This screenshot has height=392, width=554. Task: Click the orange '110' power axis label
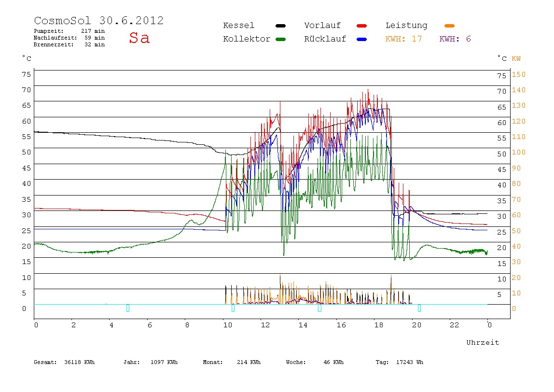pyautogui.click(x=519, y=137)
